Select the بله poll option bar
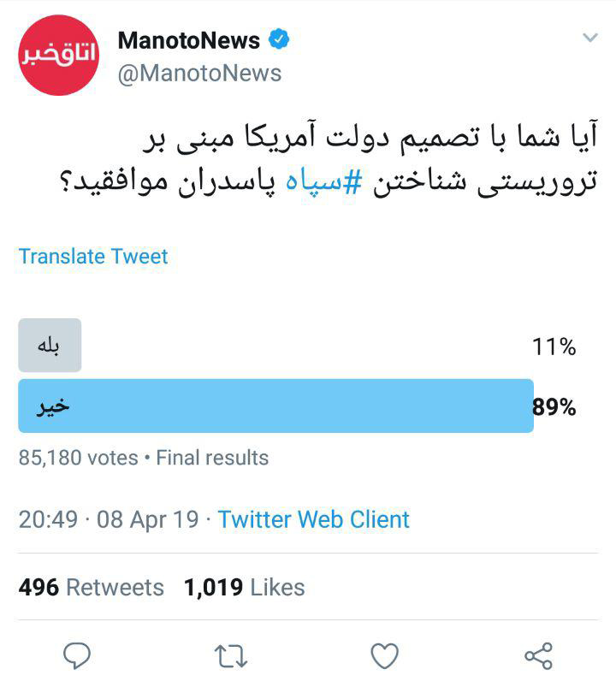The height and width of the screenshot is (687, 616). 50,346
